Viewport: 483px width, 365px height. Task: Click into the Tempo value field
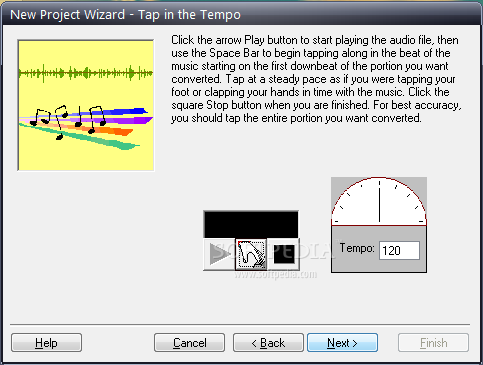point(399,250)
